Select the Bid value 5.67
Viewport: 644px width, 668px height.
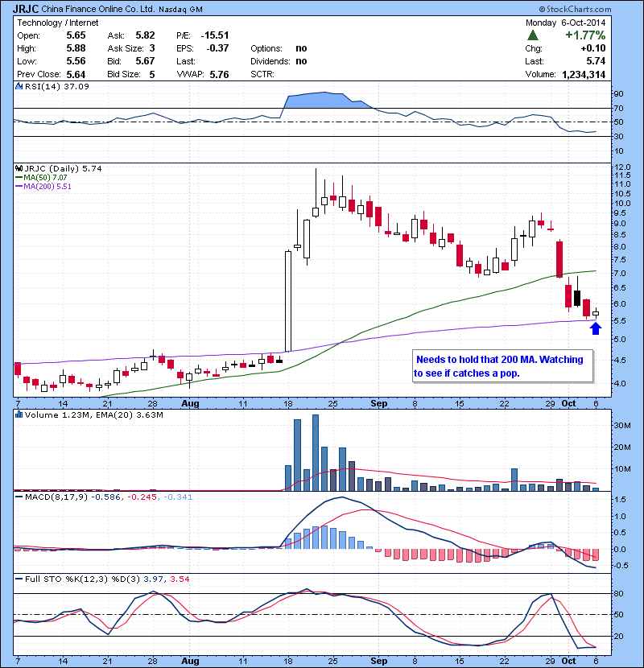tap(145, 61)
